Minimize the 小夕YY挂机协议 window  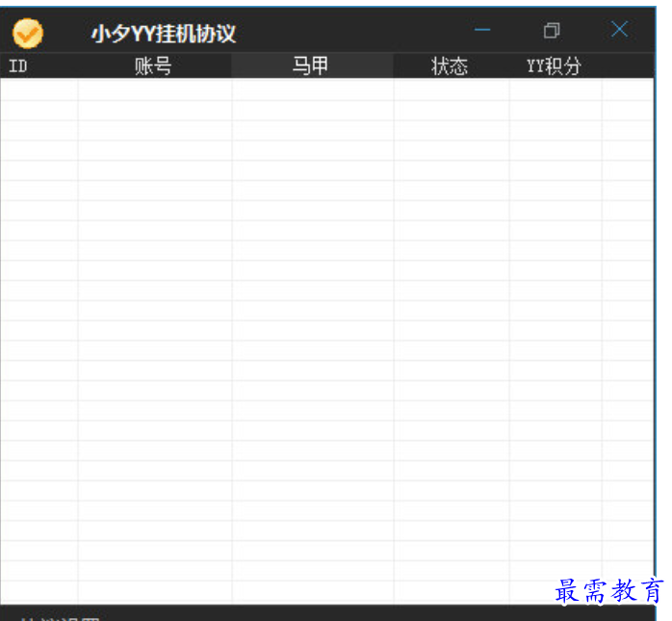(x=482, y=30)
